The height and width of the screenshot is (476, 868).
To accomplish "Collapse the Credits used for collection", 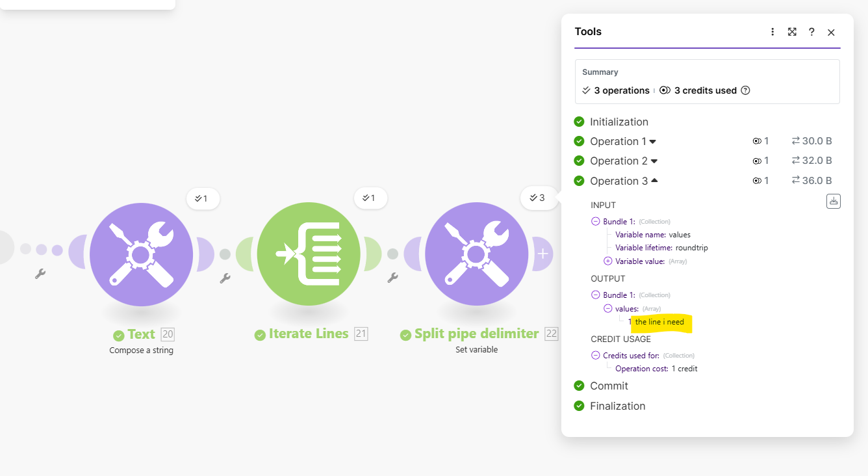I will [596, 356].
